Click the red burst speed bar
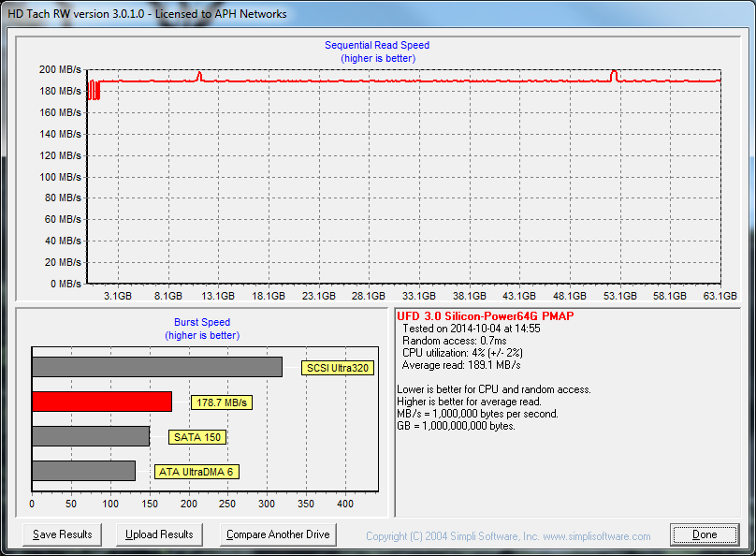Screen dimensions: 756x556 [102, 402]
